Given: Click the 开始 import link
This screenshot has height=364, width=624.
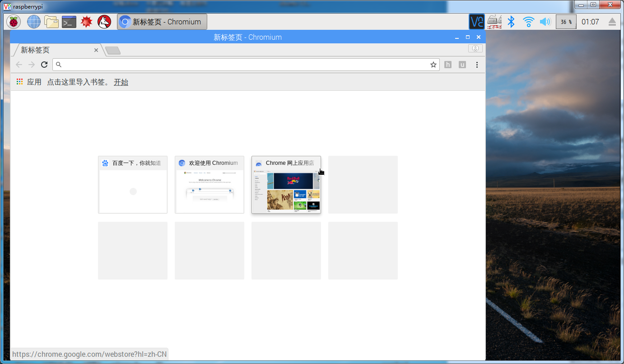Looking at the screenshot, I should click(x=121, y=82).
